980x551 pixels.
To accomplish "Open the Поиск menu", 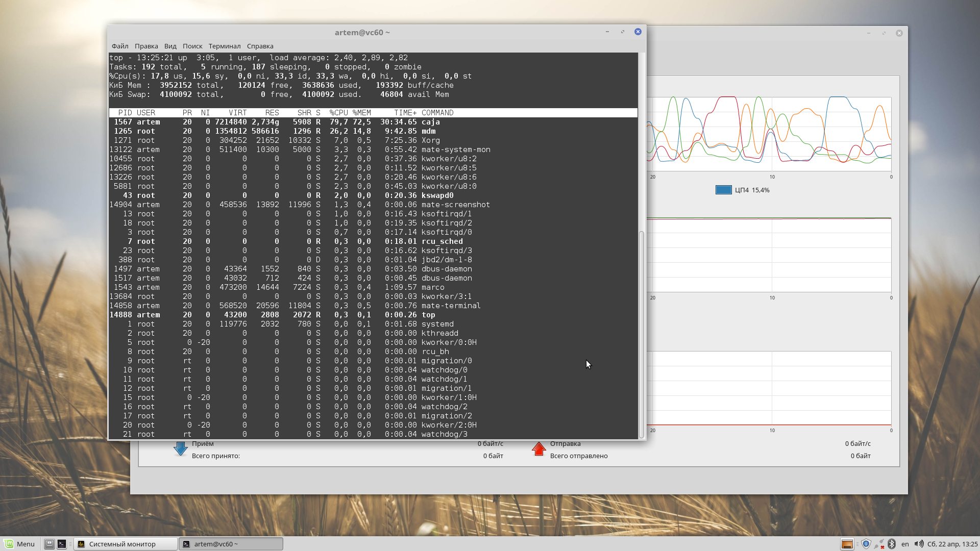I will pyautogui.click(x=192, y=46).
